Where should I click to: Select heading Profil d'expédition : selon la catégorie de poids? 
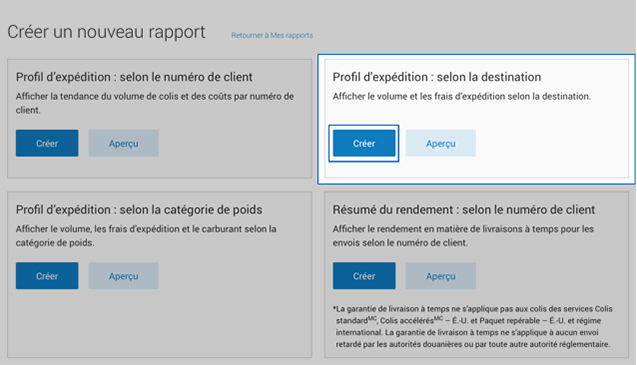point(139,209)
